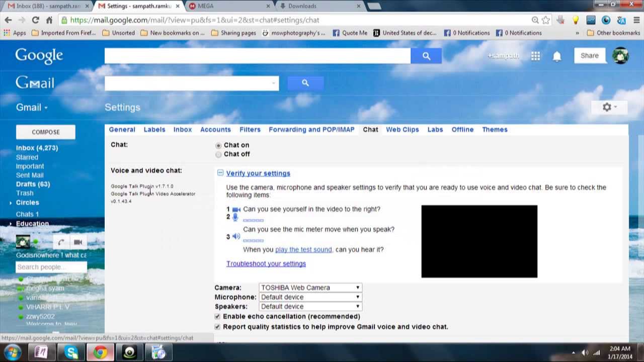
Task: Open the Chrome hamburger menu
Action: tap(636, 20)
